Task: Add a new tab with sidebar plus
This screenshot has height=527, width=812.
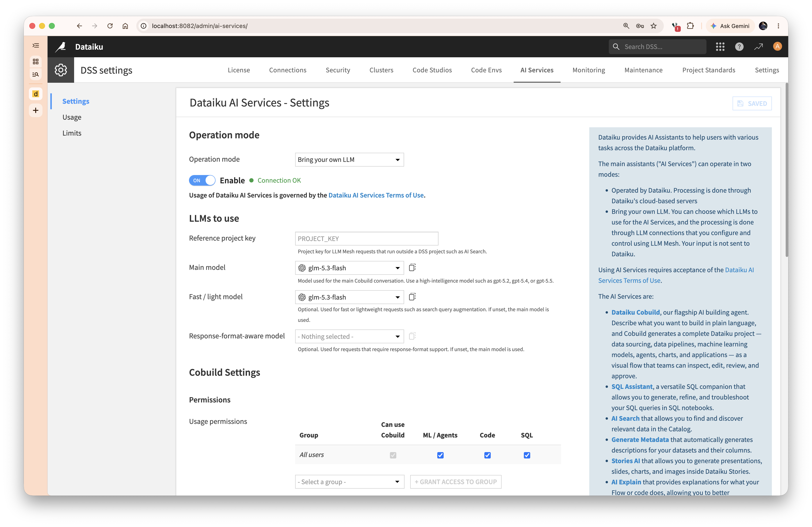Action: coord(35,110)
